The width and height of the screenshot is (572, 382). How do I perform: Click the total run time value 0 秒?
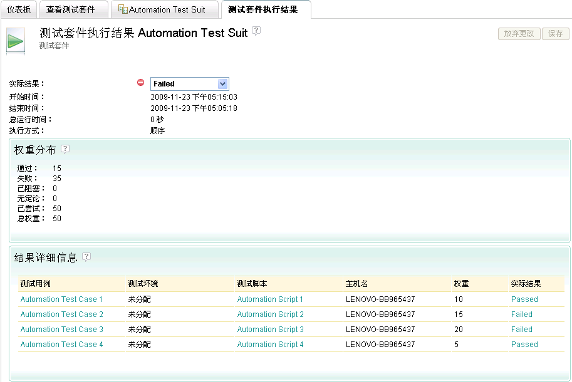click(x=157, y=119)
